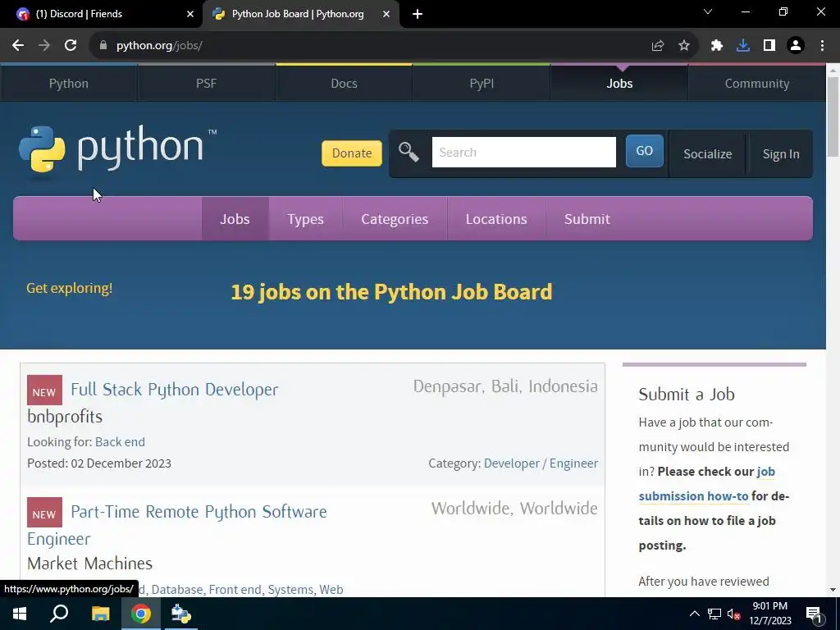
Task: Click the Web job type link
Action: 331,590
